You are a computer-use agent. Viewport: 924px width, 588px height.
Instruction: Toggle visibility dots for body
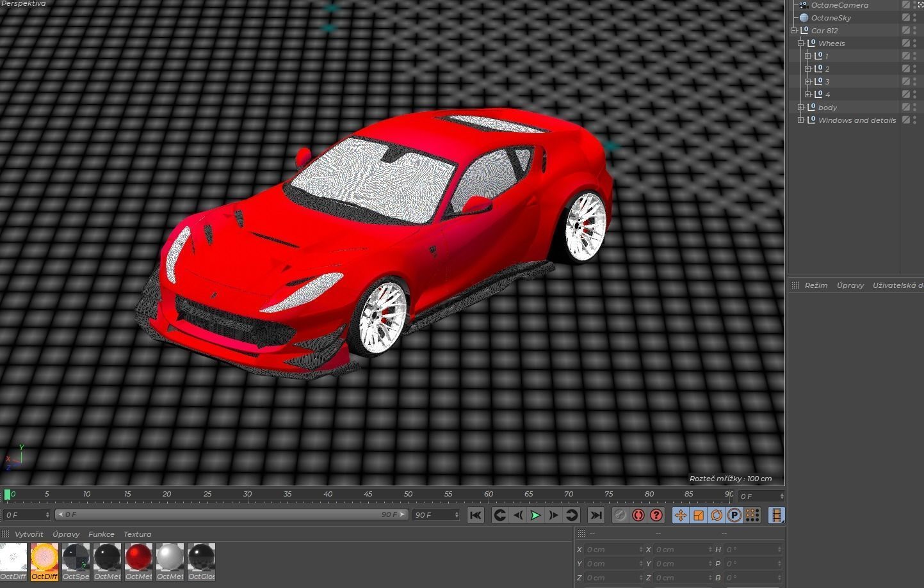coord(915,107)
